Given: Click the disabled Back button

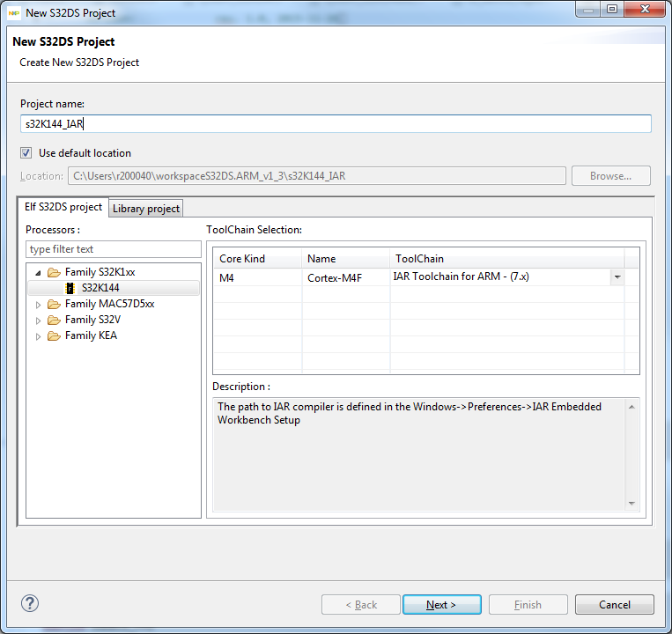Looking at the screenshot, I should [361, 604].
